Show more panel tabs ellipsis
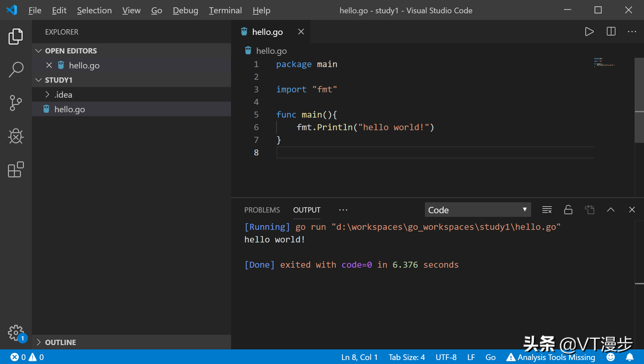644x364 pixels. pyautogui.click(x=343, y=210)
